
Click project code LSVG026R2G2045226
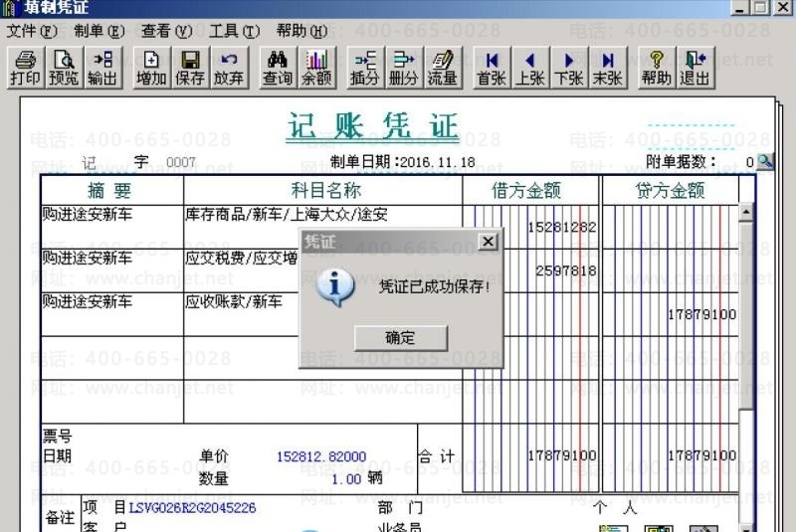click(192, 508)
